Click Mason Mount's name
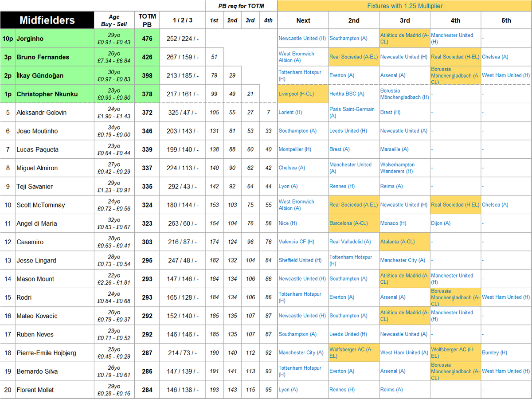The height and width of the screenshot is (399, 532). [x=35, y=279]
